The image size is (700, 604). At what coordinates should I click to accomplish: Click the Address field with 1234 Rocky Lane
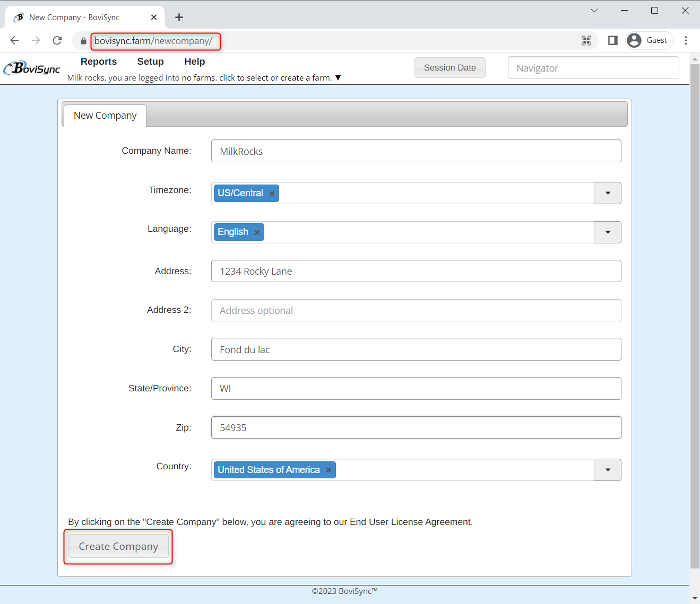click(416, 271)
